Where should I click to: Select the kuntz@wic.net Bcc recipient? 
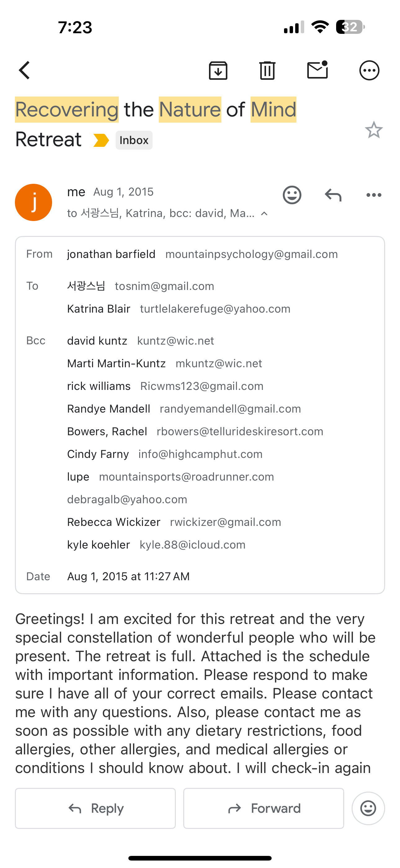[176, 341]
